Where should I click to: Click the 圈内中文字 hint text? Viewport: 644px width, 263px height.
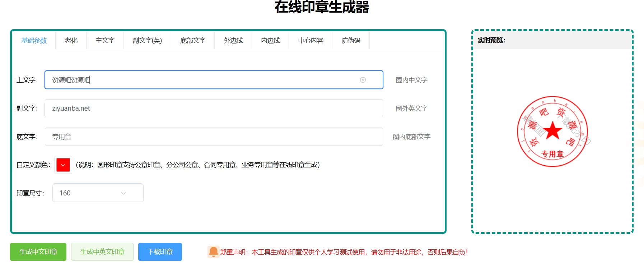pyautogui.click(x=411, y=80)
